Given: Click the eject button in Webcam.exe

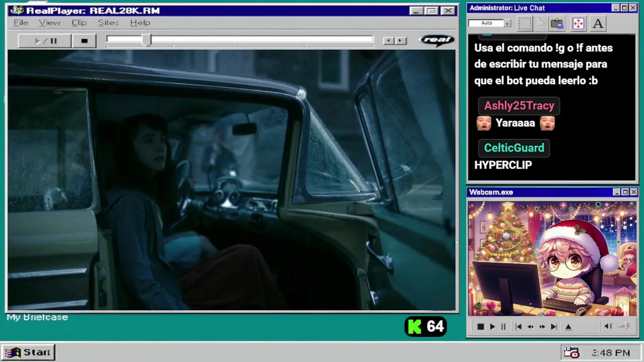Looking at the screenshot, I should coord(569,327).
